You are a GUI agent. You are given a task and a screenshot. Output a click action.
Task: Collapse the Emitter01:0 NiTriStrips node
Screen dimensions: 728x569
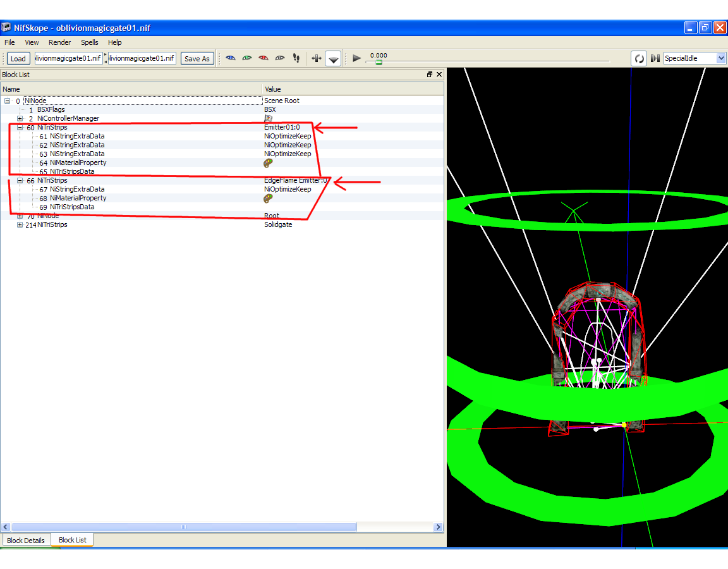coord(20,128)
